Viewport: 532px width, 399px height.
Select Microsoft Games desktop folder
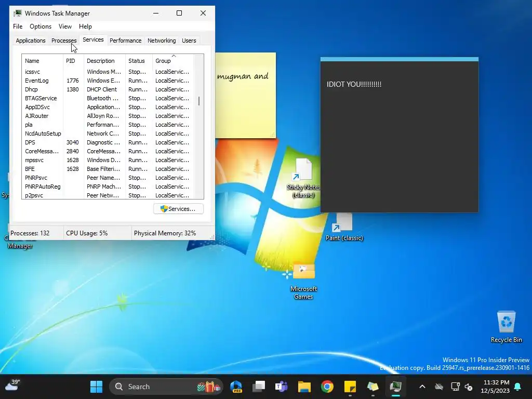click(x=303, y=281)
